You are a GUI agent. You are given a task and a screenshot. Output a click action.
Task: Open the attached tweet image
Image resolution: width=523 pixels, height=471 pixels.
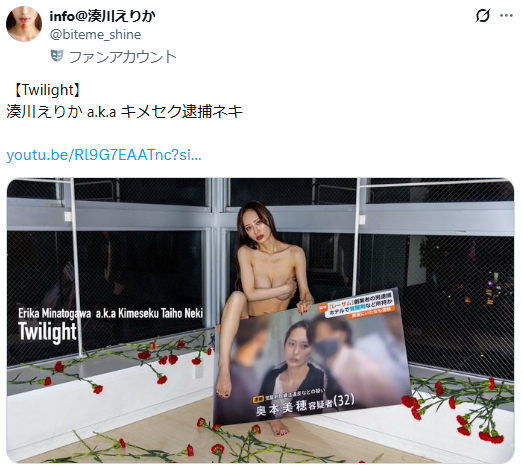pyautogui.click(x=260, y=320)
